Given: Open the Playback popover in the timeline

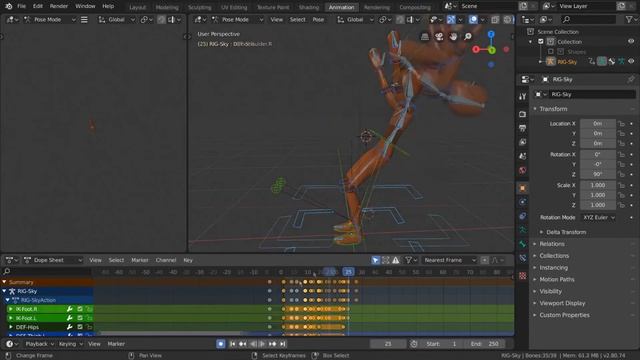Looking at the screenshot, I should 39,344.
